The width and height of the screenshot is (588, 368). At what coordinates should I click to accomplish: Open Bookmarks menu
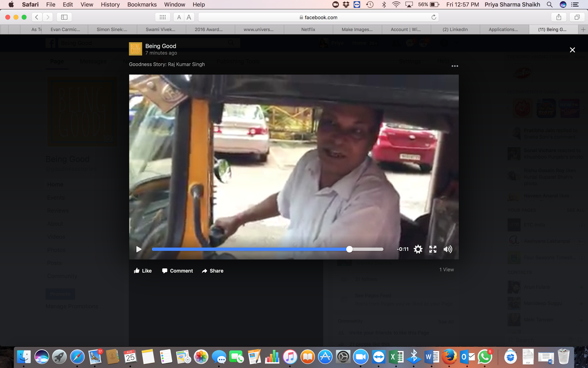pyautogui.click(x=142, y=4)
